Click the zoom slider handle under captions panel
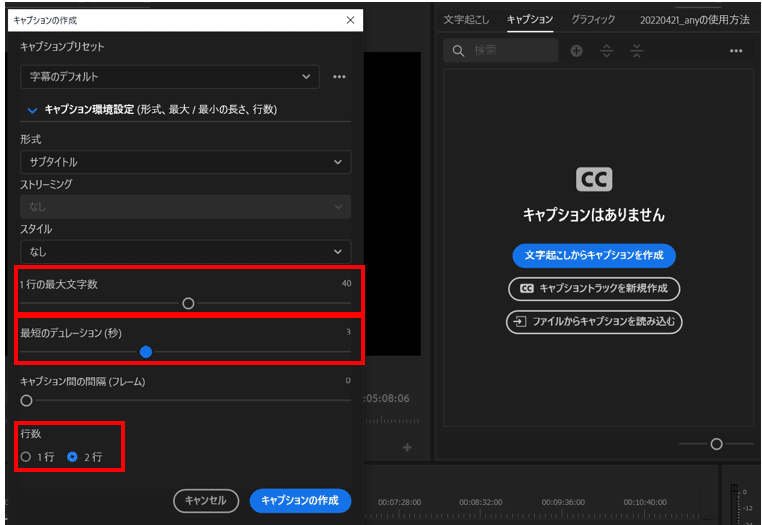This screenshot has height=525, width=762. (x=716, y=444)
